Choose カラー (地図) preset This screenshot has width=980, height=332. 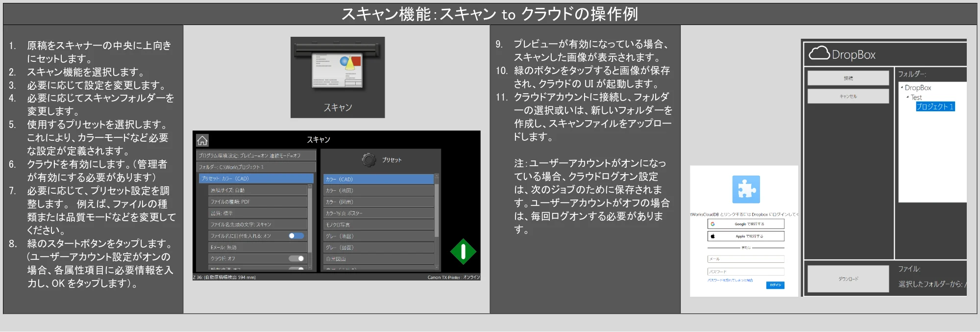(x=378, y=190)
